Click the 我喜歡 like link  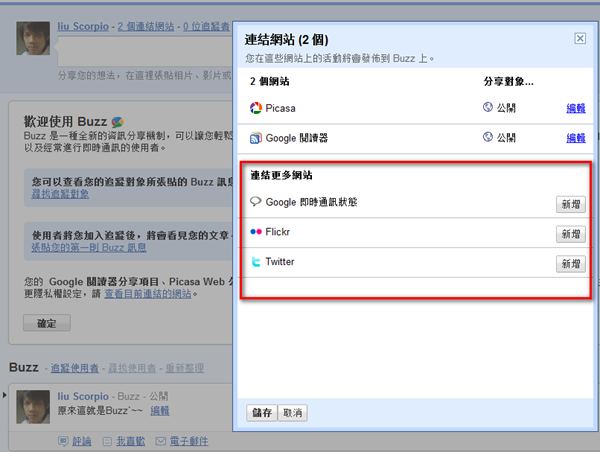coord(131,441)
